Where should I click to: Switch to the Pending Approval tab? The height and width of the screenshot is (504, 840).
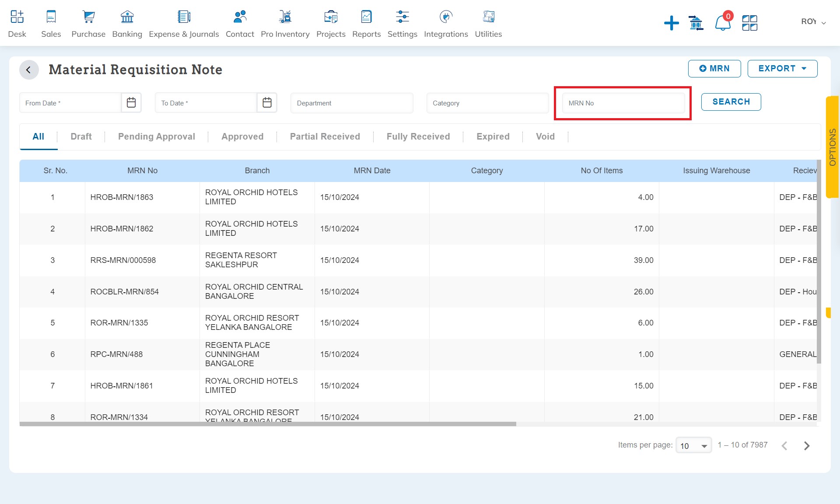(156, 136)
